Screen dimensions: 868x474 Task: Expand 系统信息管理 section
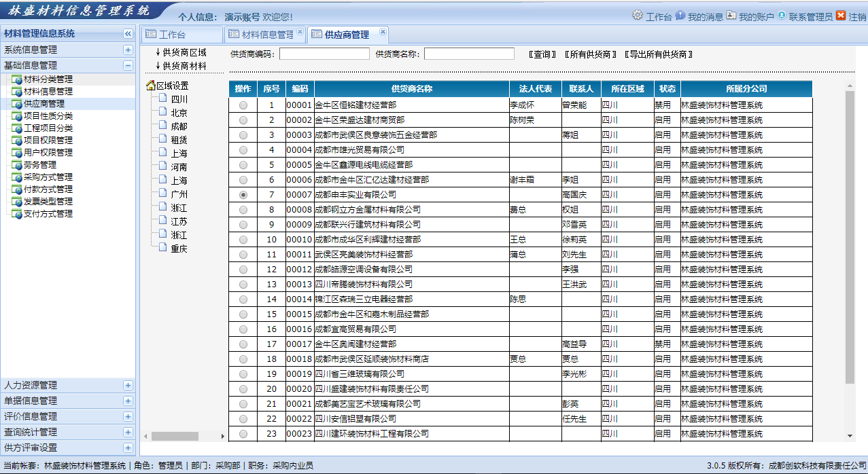[x=128, y=50]
